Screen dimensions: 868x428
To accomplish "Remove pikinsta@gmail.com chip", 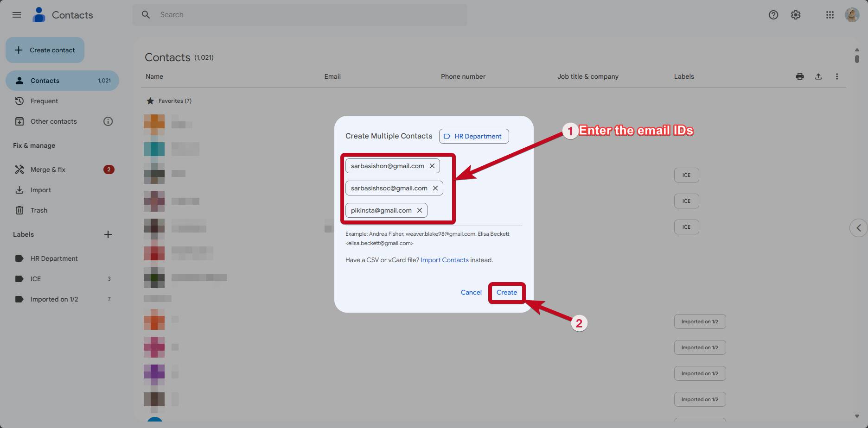I will coord(420,210).
